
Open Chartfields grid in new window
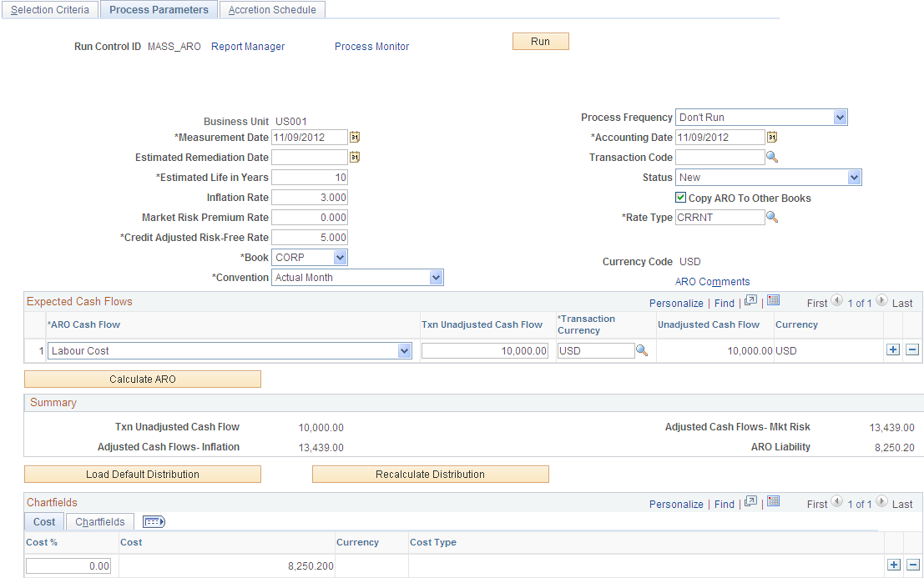(750, 502)
